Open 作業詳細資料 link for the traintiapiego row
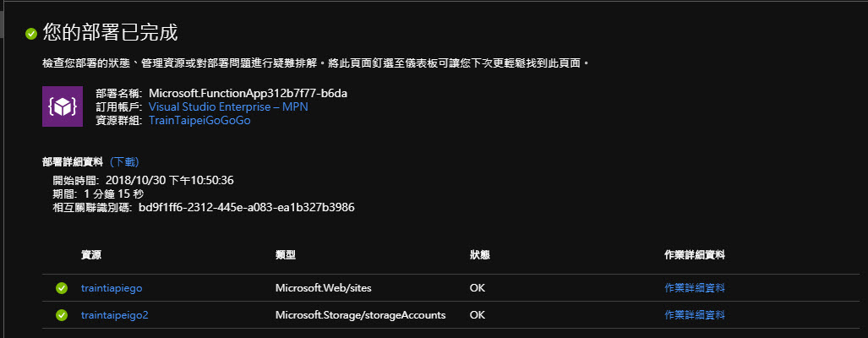 point(695,288)
